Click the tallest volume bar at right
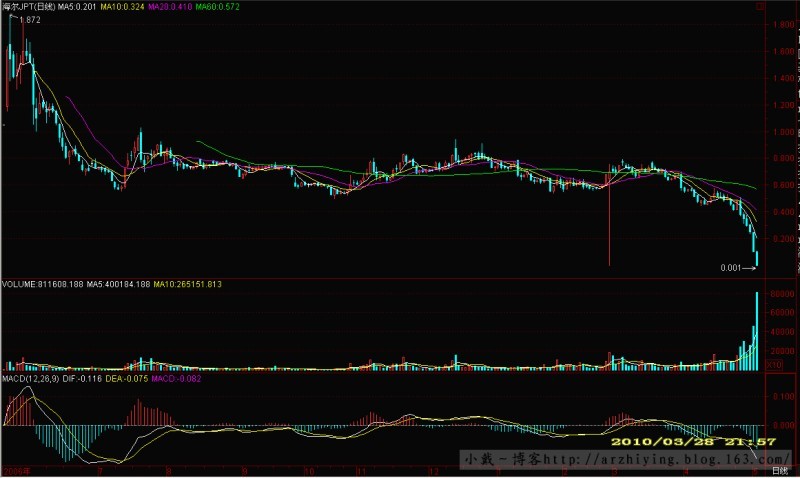The height and width of the screenshot is (478, 800). [757, 325]
